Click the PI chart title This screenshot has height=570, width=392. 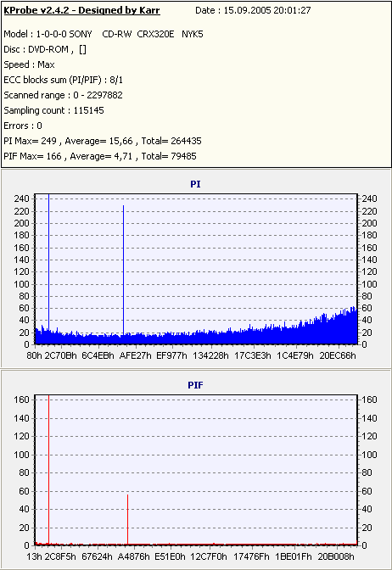195,184
